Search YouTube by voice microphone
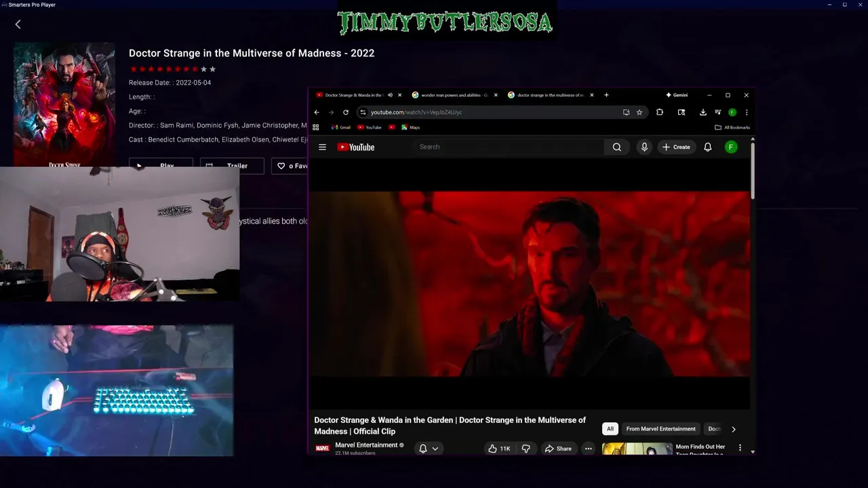 (644, 147)
